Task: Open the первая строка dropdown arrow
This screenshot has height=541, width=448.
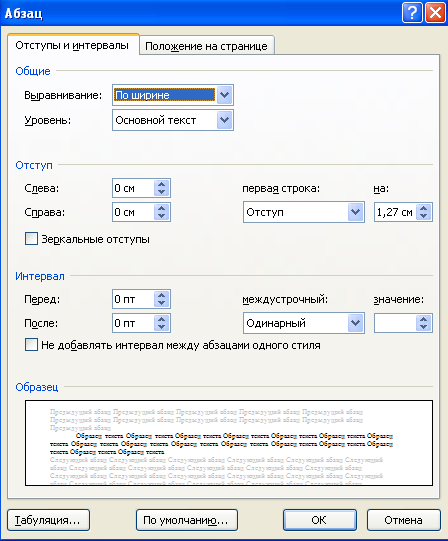Action: [x=356, y=212]
